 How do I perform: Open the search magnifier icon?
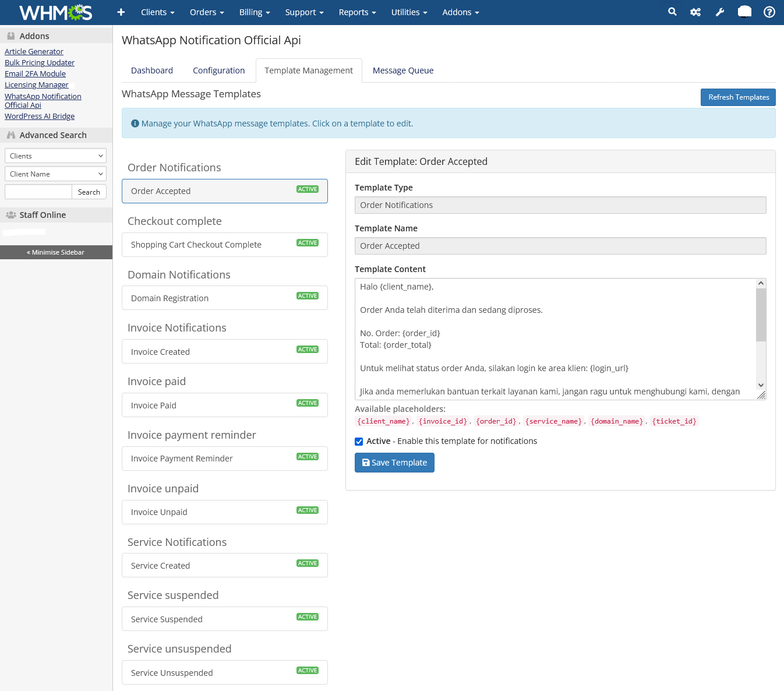[x=672, y=12]
